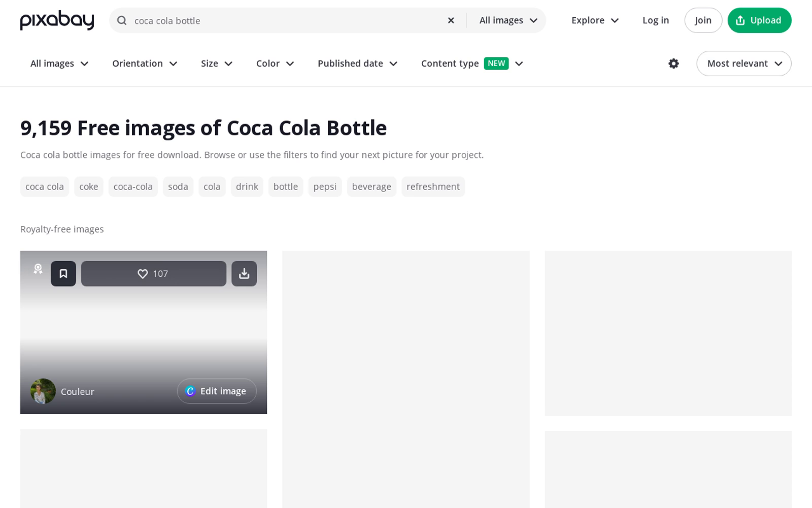
Task: Open the All images dropdown in search bar
Action: point(508,20)
